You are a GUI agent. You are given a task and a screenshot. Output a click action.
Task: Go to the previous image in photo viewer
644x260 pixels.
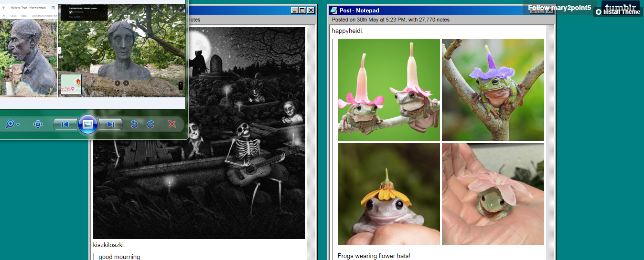(65, 125)
